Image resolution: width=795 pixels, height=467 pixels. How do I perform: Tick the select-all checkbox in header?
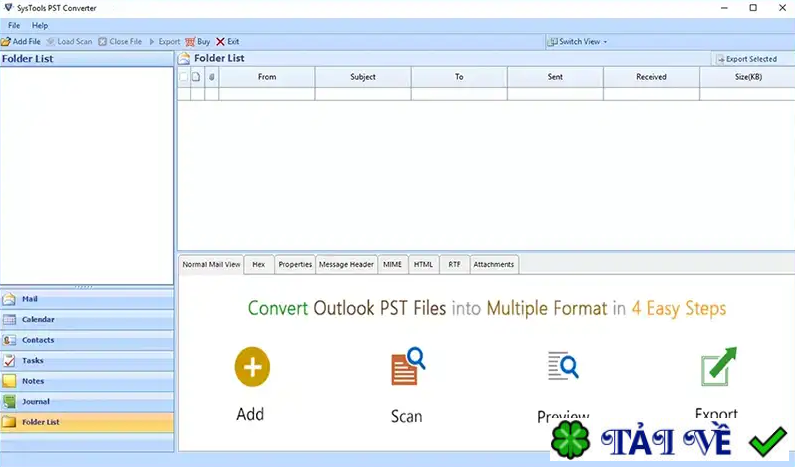tap(184, 77)
